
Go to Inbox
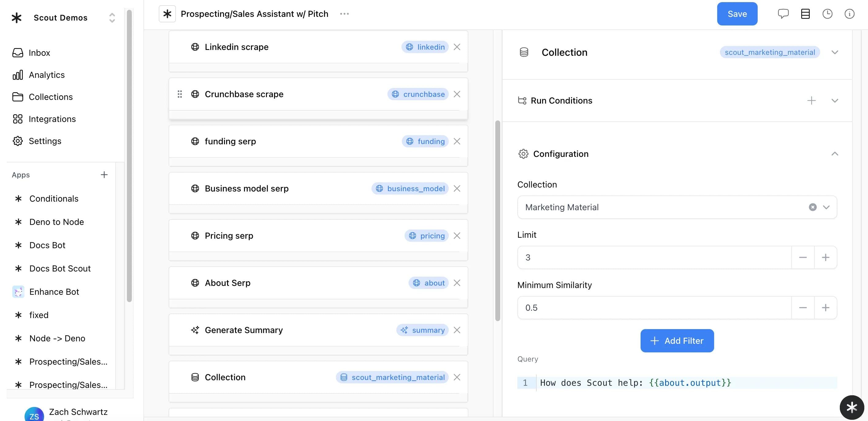[x=39, y=52]
